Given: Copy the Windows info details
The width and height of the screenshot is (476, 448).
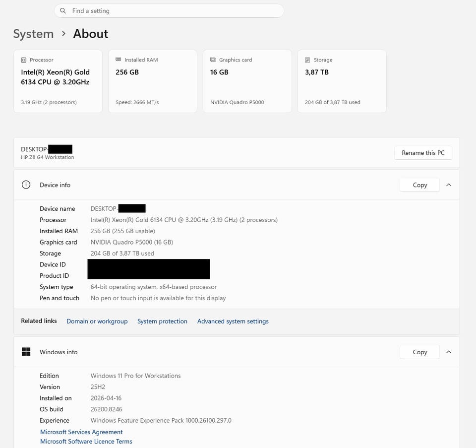Looking at the screenshot, I should [419, 352].
